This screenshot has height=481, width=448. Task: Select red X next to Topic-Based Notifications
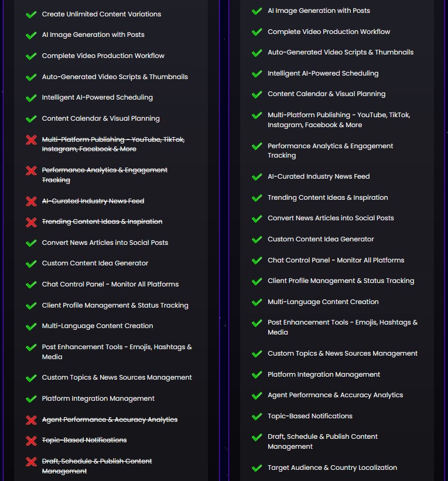[x=32, y=441]
